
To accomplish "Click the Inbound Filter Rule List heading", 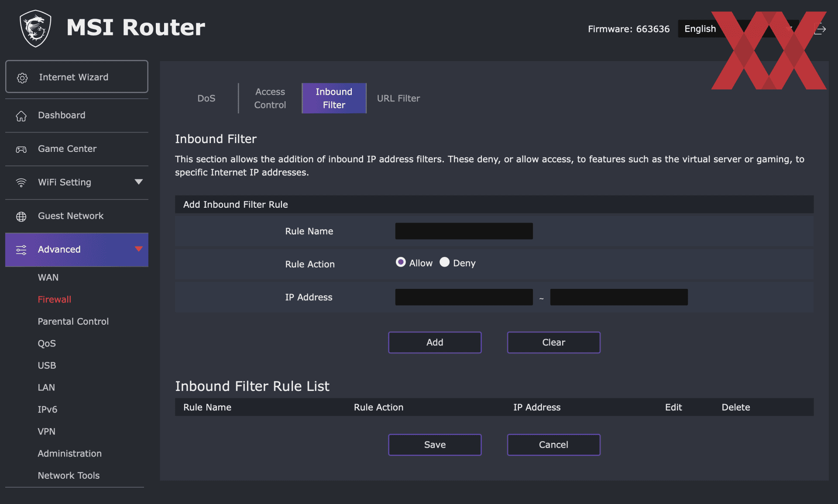I will tap(252, 386).
